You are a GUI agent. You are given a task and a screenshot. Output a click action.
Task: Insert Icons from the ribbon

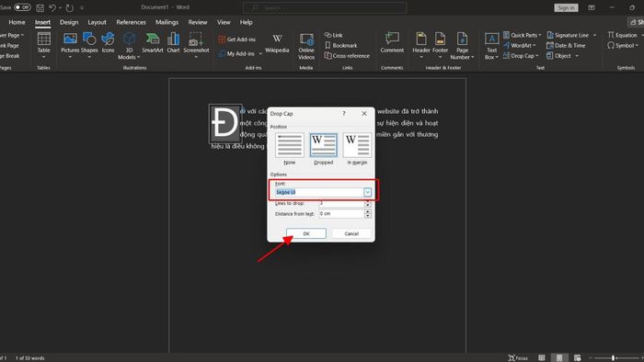(x=108, y=42)
